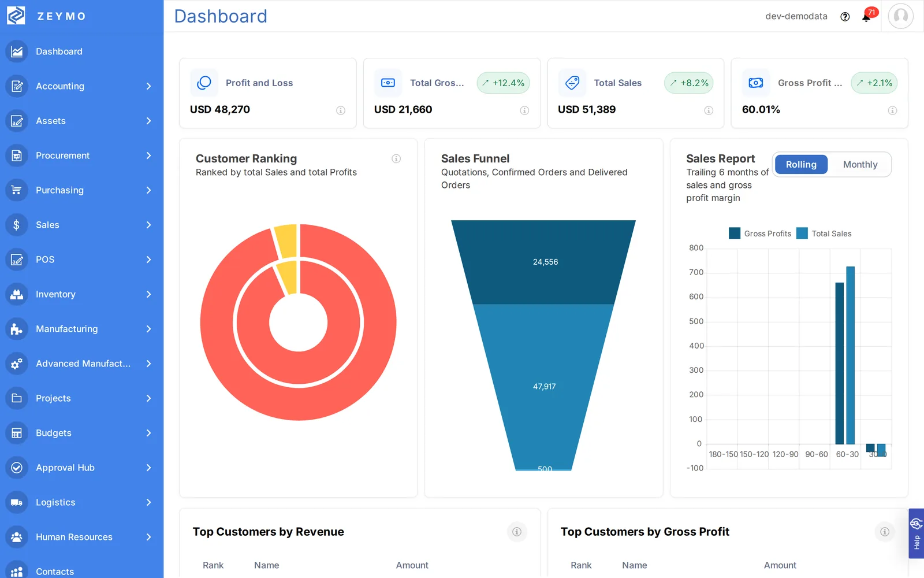Open the Human Resources menu item
Viewport: 924px width, 578px height.
coord(81,537)
